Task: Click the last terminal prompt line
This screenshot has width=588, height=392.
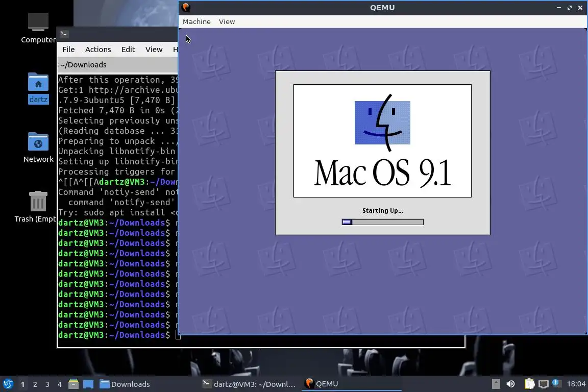Action: pyautogui.click(x=118, y=335)
